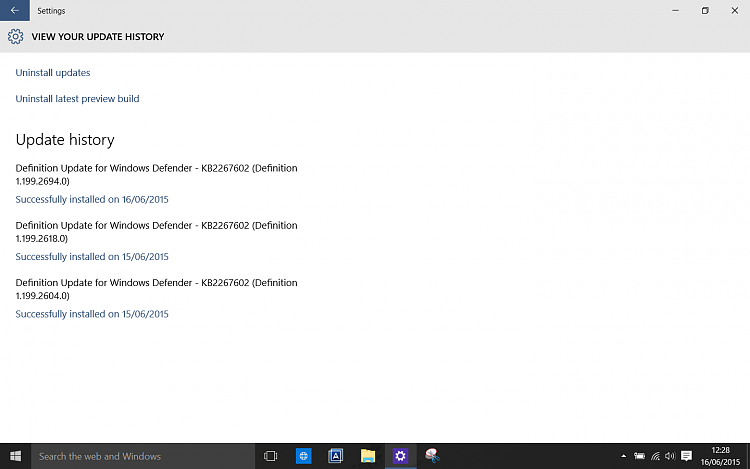
Task: Click the VIEW YOUR UPDATE HISTORY title
Action: 98,37
